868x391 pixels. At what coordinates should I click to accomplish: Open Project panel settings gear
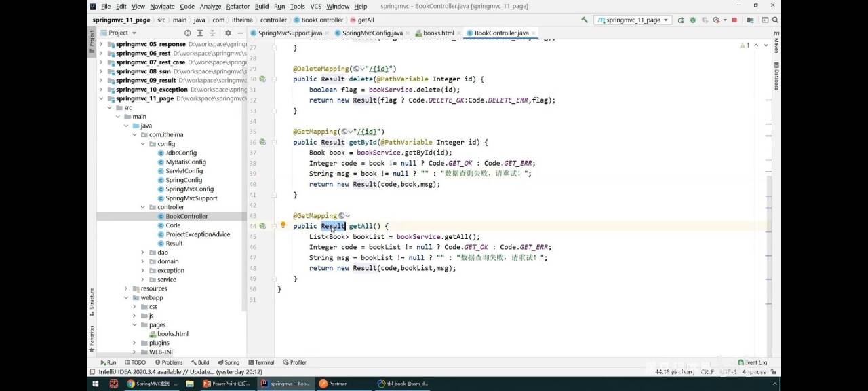pyautogui.click(x=228, y=33)
